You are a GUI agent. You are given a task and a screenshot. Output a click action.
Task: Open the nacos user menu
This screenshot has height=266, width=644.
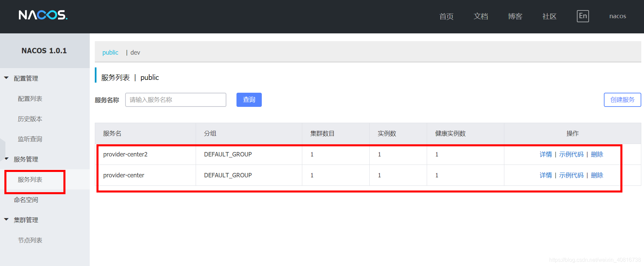[x=617, y=16]
